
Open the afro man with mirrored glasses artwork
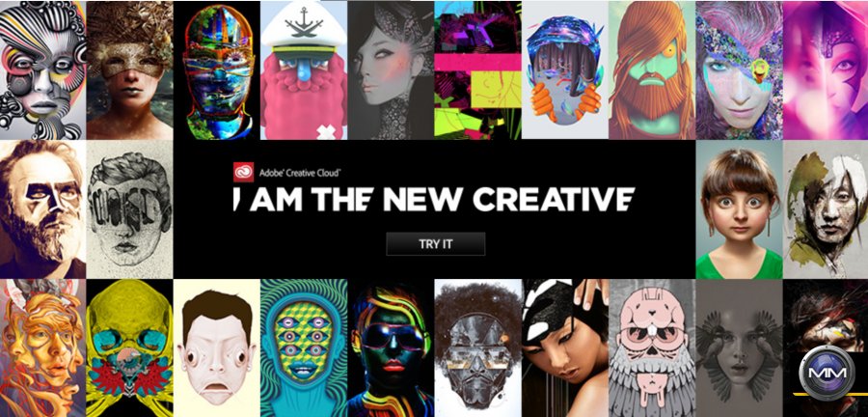pyautogui.click(x=477, y=348)
